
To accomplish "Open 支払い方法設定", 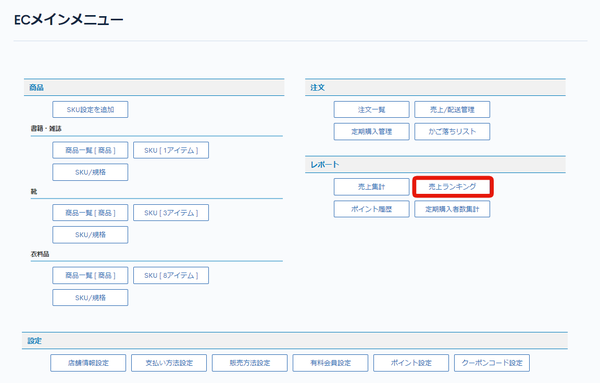I will pyautogui.click(x=169, y=363).
